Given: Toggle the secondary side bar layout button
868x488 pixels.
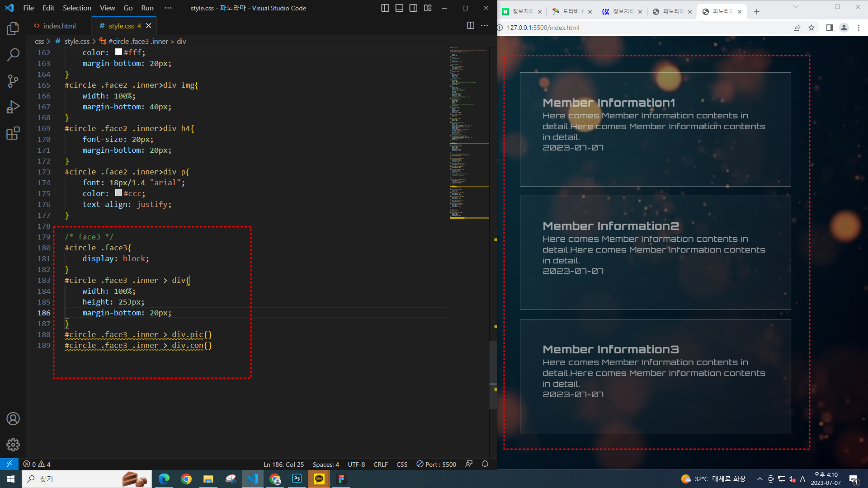Looking at the screenshot, I should (x=413, y=8).
